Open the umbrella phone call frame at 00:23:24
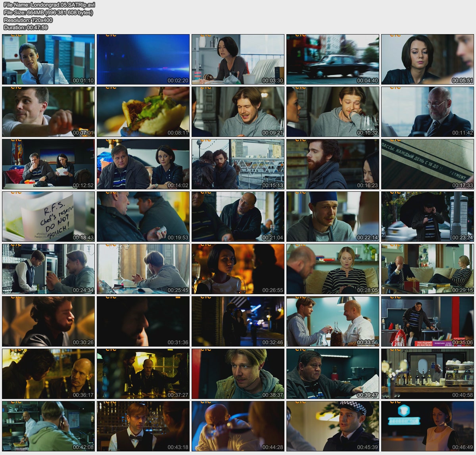This screenshot has width=476, height=455. pos(428,217)
